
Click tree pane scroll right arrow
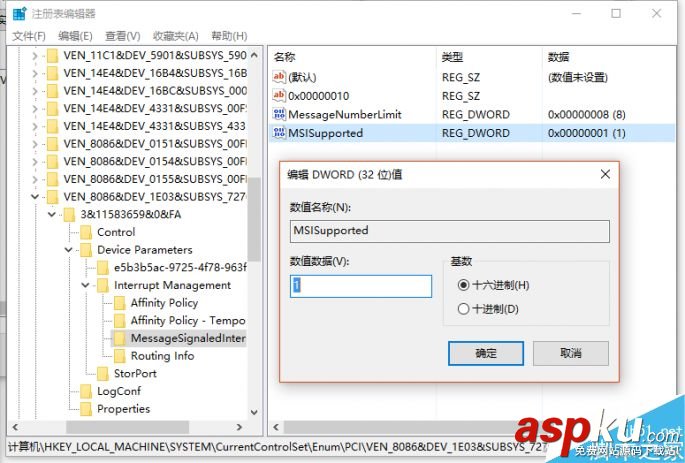239,427
